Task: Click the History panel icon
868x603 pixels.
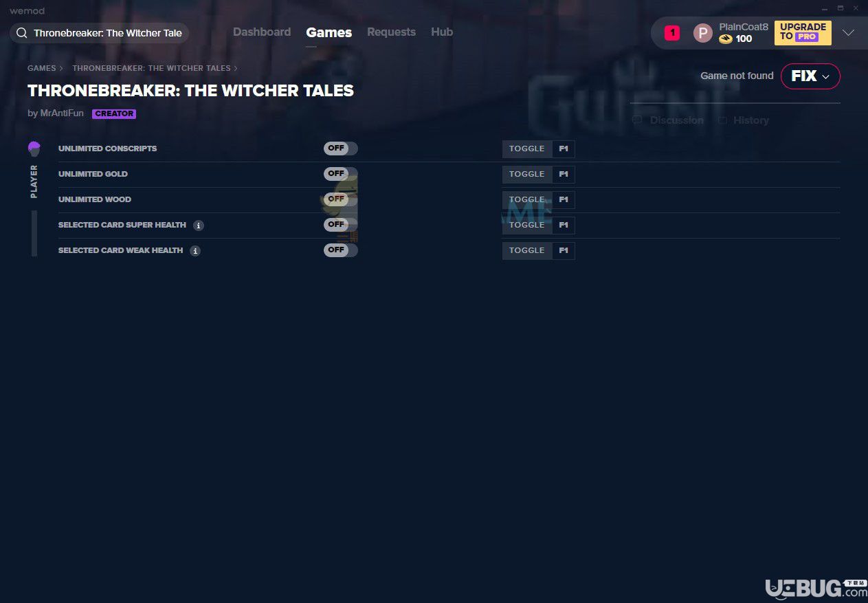Action: point(722,120)
